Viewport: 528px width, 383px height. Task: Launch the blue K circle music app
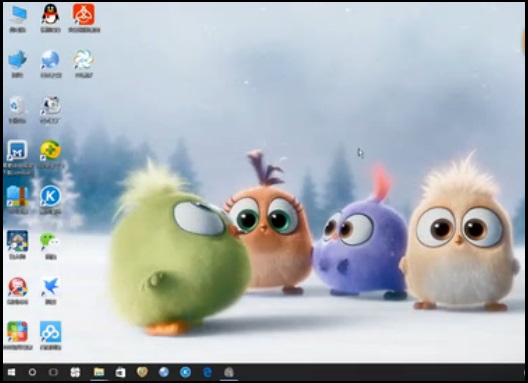click(x=51, y=196)
